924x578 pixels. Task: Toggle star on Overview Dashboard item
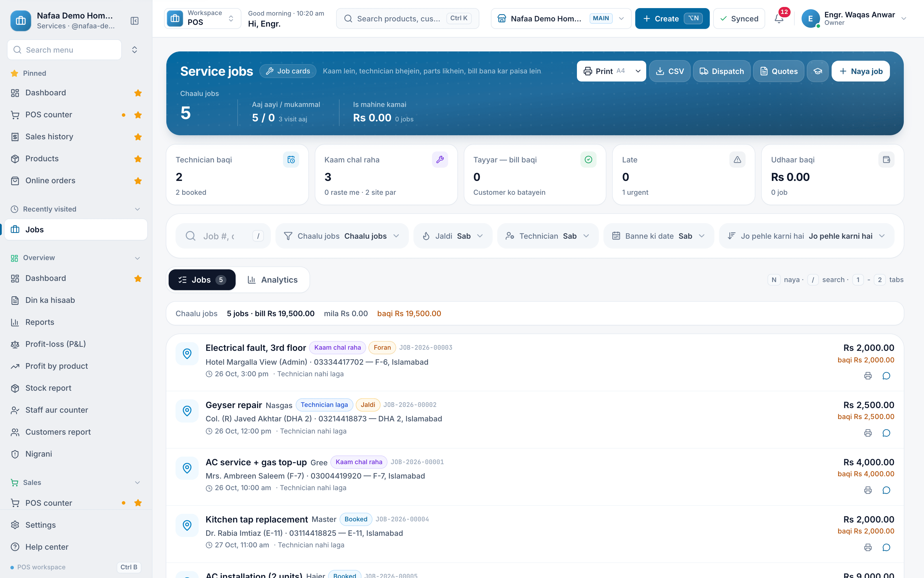tap(138, 278)
